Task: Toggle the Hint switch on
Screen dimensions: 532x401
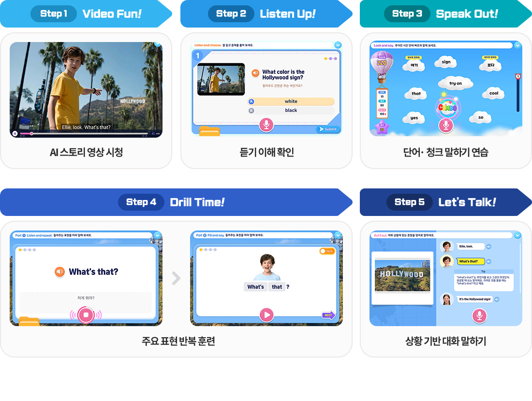Action: pyautogui.click(x=327, y=251)
